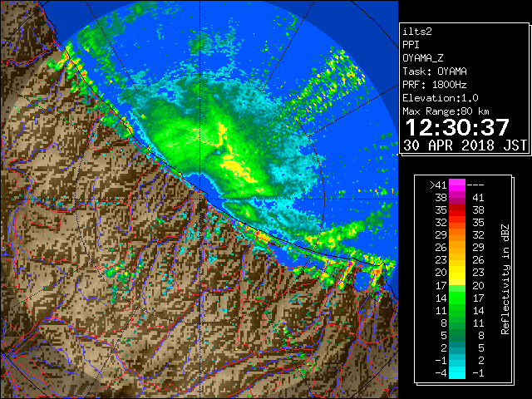Screen dimensions: 532x399
Task: Click the 'OYAMA_Z' product name
Action: point(423,58)
